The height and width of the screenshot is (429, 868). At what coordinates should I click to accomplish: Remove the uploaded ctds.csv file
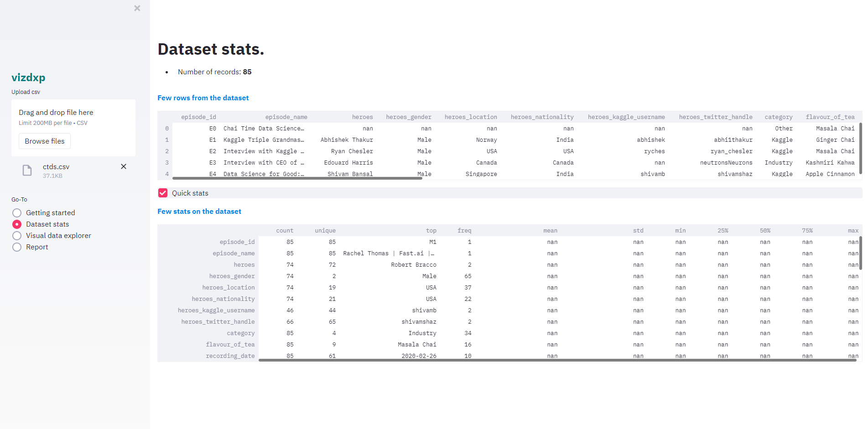click(x=123, y=166)
